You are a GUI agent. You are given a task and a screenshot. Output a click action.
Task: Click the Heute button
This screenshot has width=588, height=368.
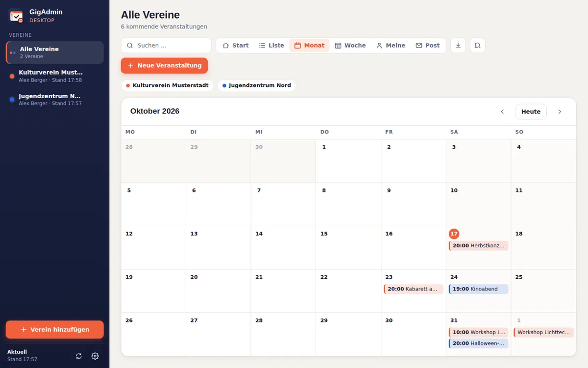coord(531,111)
